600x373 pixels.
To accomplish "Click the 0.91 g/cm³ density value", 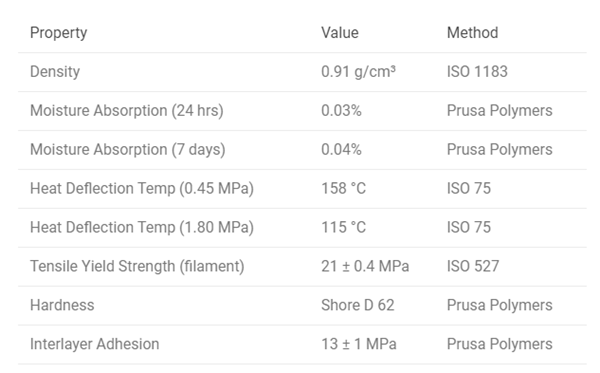I will pos(358,72).
